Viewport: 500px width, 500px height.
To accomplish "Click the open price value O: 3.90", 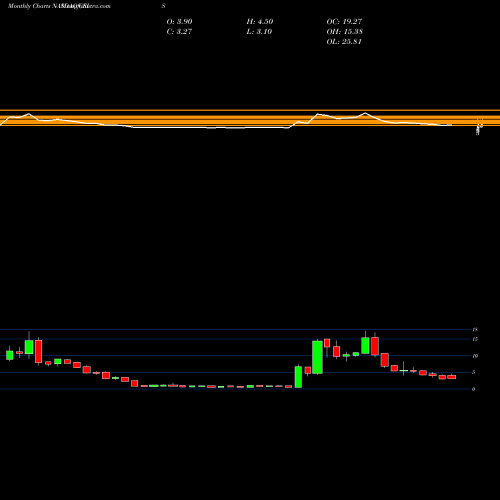I will click(179, 22).
